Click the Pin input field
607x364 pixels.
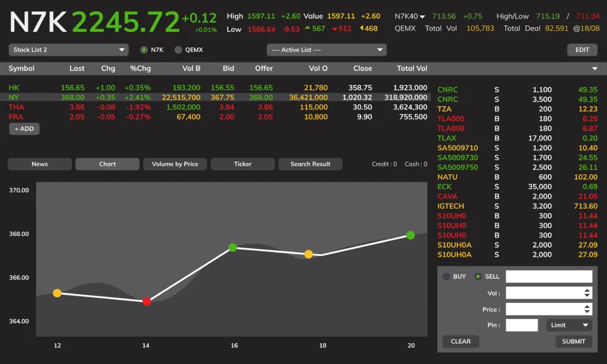coord(522,325)
